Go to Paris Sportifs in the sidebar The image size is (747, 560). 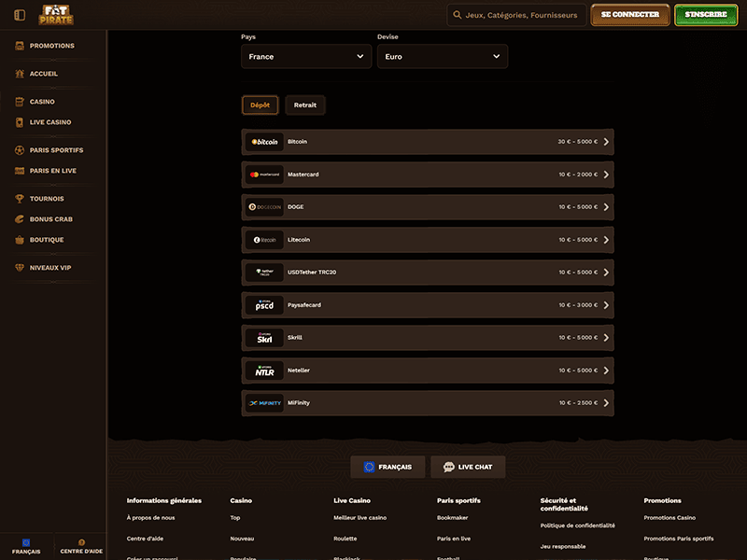coord(56,150)
